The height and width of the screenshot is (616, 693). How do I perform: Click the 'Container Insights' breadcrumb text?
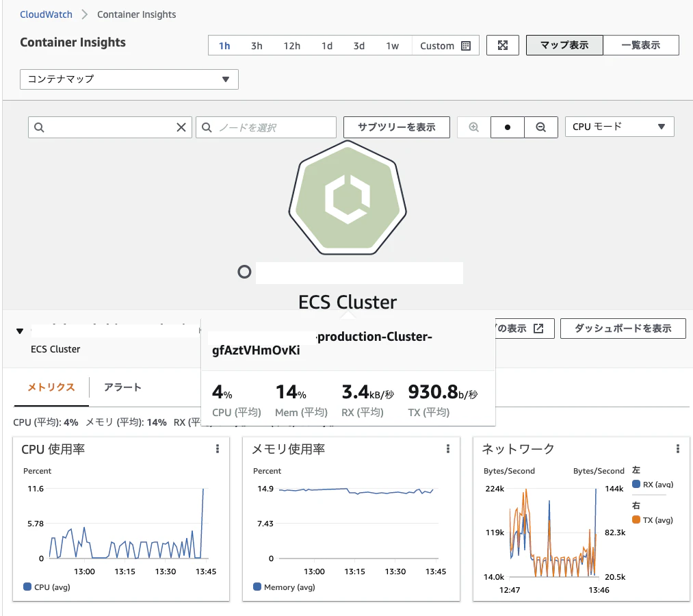137,14
